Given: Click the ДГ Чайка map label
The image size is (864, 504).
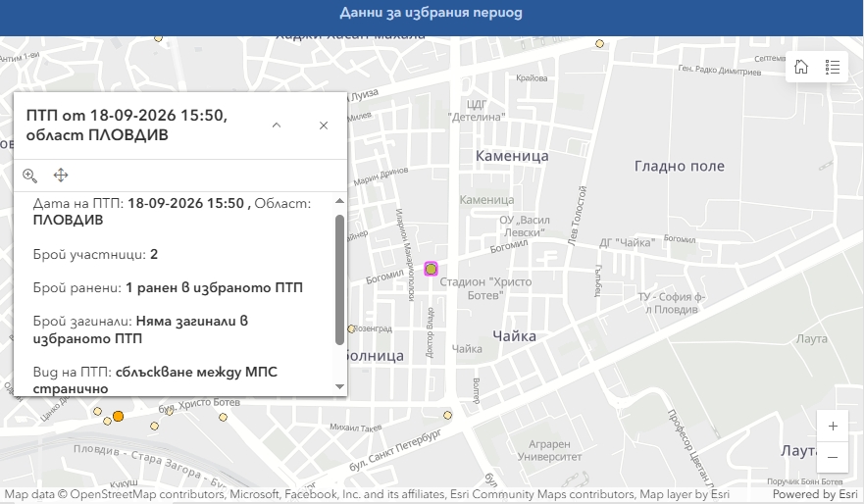Looking at the screenshot, I should (627, 242).
